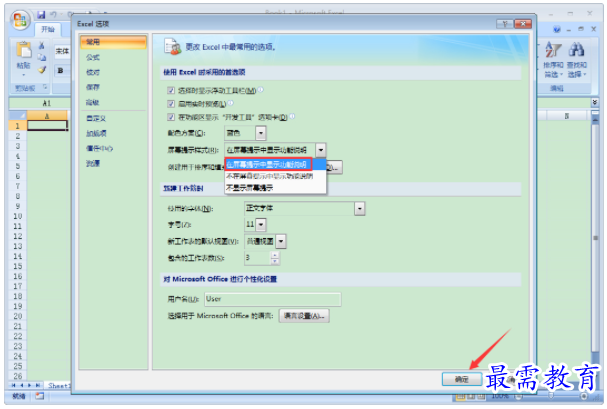Image resolution: width=607 pixels, height=409 pixels.
Task: Click the Find and Select binoculars icon
Action: [576, 50]
